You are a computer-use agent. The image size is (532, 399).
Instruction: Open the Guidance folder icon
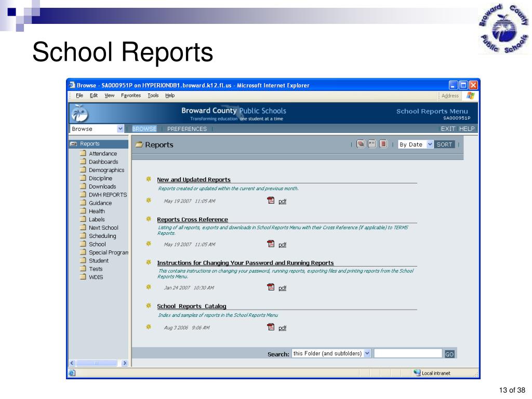click(x=83, y=203)
